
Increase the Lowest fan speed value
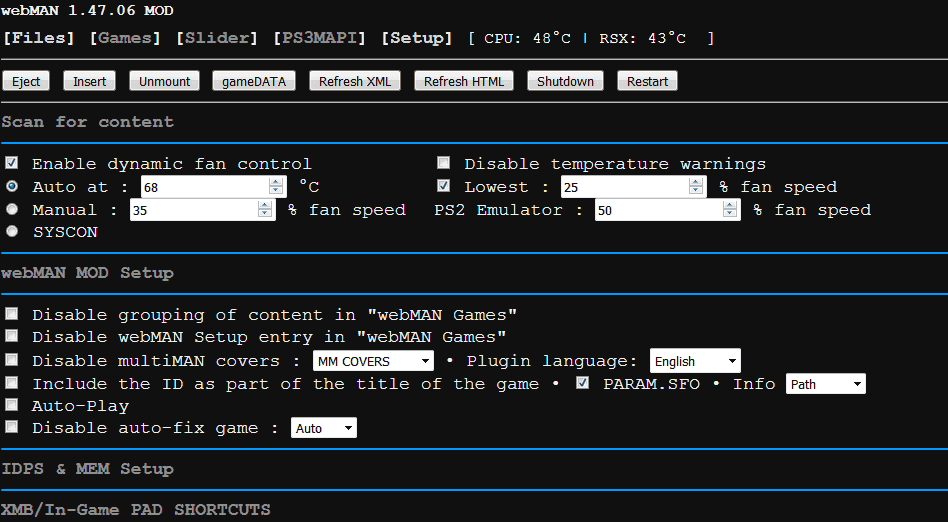696,182
